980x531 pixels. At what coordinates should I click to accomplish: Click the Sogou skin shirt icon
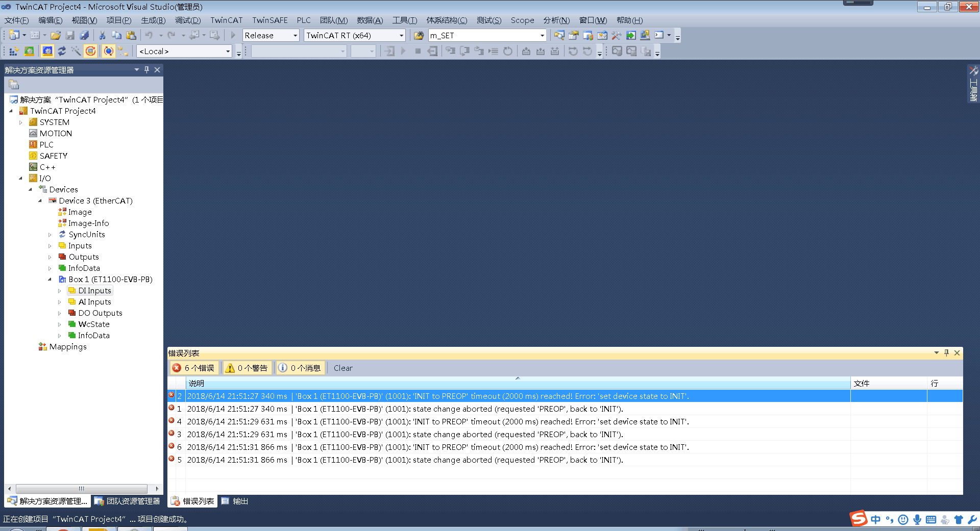pyautogui.click(x=959, y=520)
